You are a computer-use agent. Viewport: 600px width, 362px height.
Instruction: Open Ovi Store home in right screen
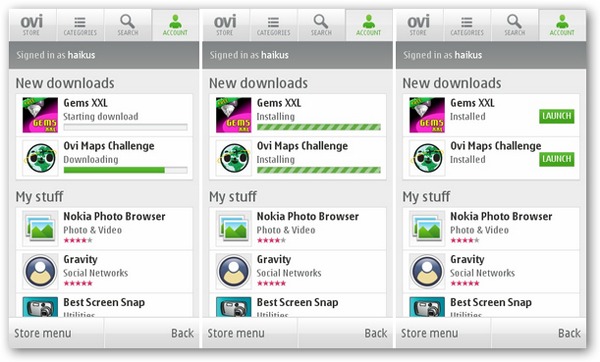(419, 25)
